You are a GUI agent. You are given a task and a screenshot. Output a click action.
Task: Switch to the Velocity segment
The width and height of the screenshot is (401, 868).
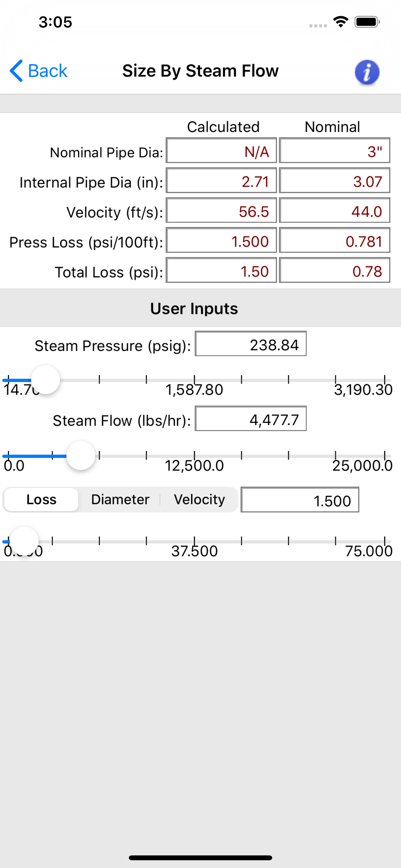(199, 499)
